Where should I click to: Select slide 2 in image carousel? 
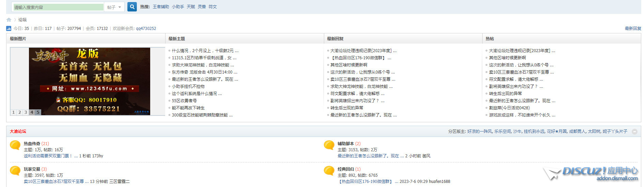(20, 112)
